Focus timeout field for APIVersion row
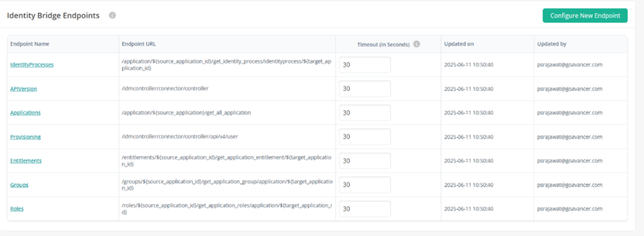 (x=365, y=89)
